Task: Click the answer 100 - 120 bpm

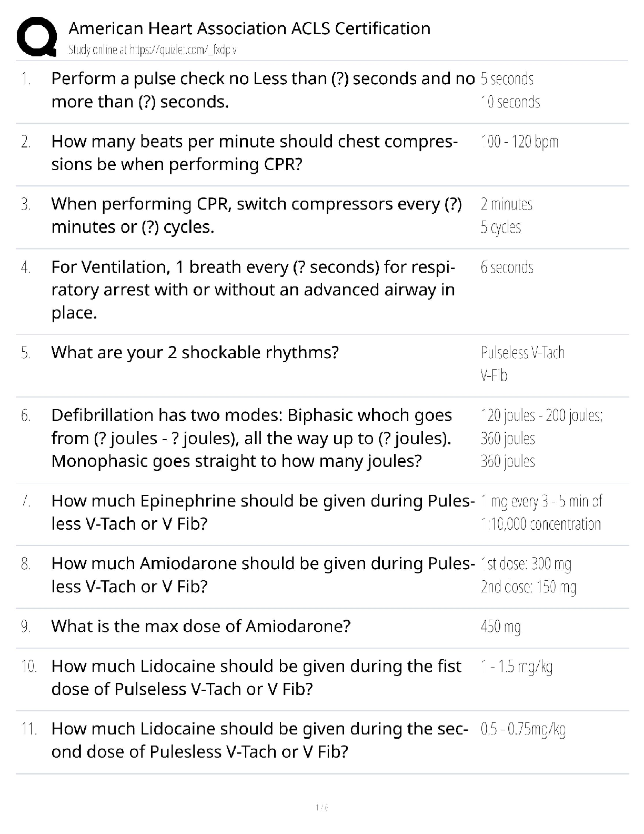Action: (519, 142)
